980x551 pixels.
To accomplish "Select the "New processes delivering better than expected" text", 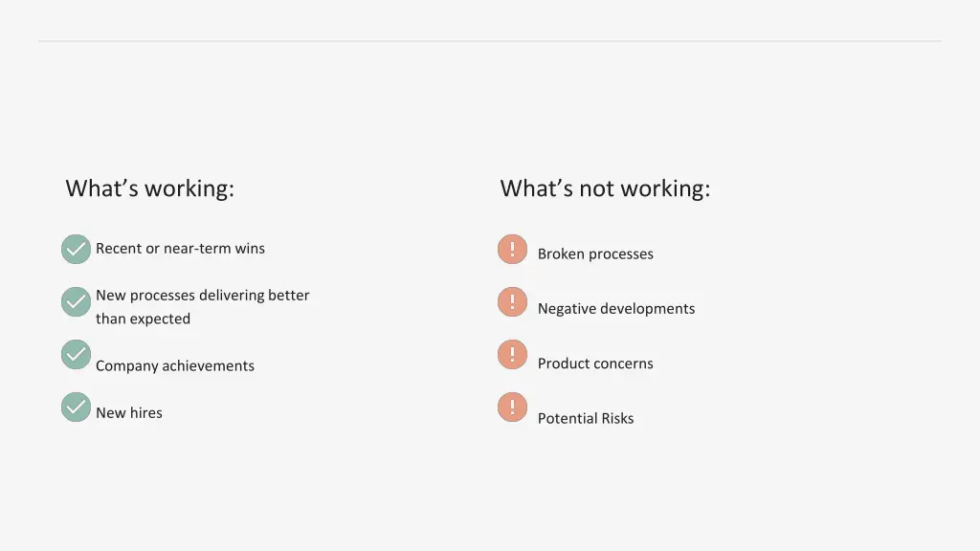I will click(x=202, y=307).
